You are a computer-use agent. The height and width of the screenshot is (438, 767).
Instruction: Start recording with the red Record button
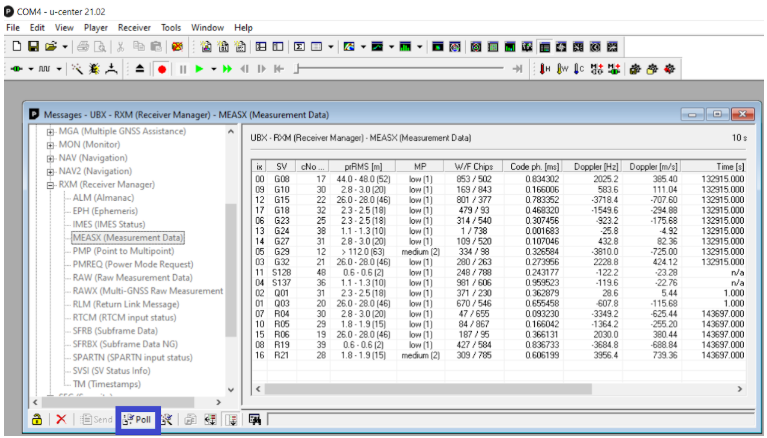162,69
